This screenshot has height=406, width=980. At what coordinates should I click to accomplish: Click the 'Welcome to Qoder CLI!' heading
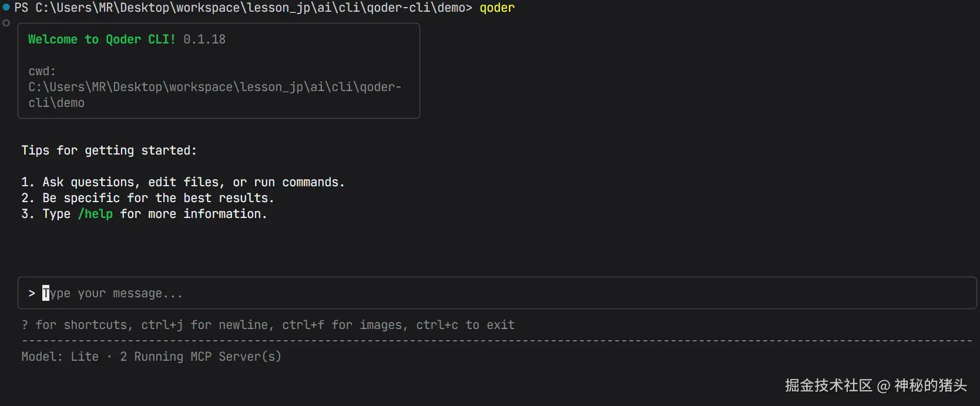coord(102,39)
